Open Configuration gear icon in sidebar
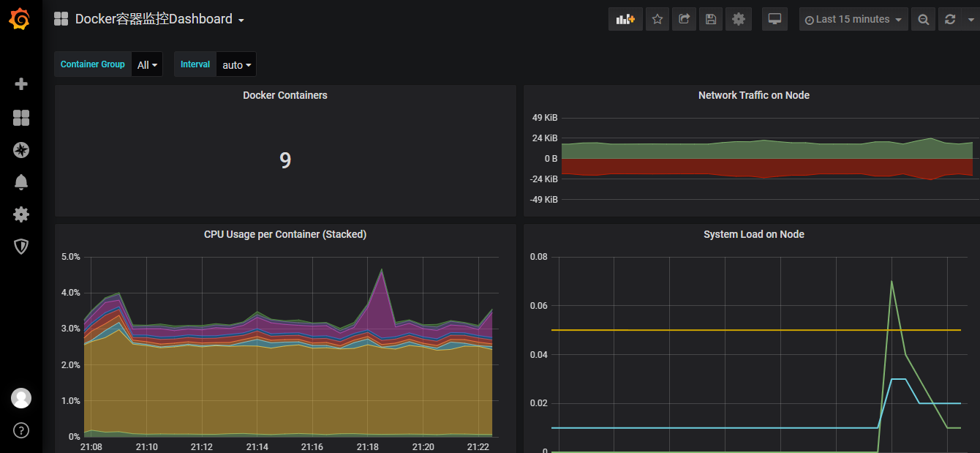Image resolution: width=980 pixels, height=453 pixels. [x=21, y=214]
